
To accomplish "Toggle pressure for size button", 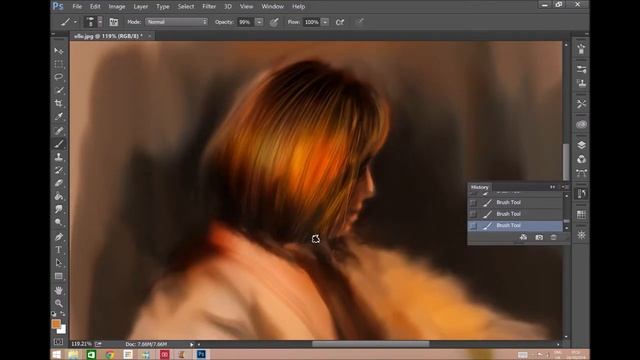I will coord(359,22).
